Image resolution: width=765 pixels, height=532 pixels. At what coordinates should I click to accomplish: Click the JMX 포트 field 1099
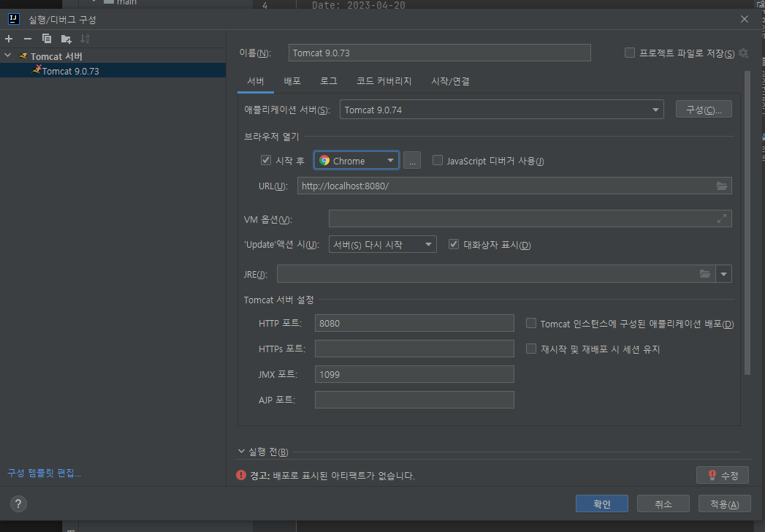click(x=414, y=374)
